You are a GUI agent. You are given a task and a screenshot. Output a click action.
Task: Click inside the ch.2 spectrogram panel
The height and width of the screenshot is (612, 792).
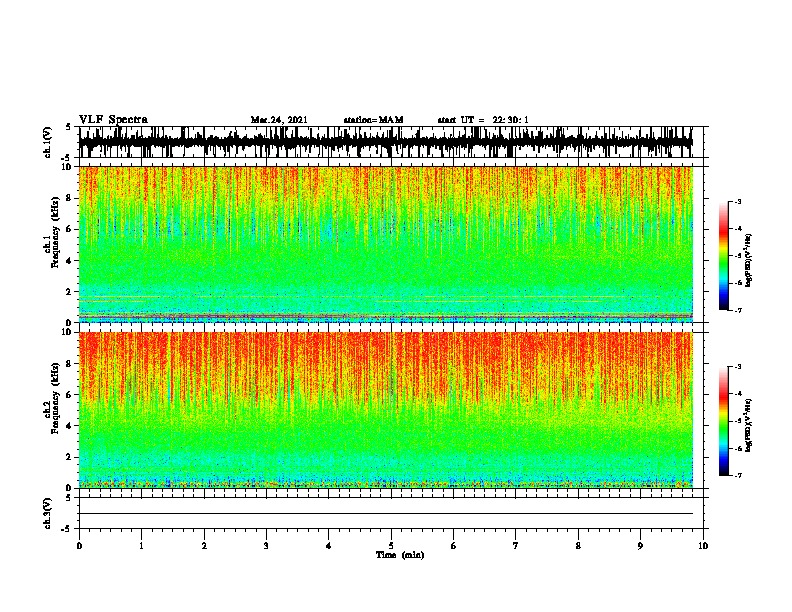click(x=386, y=410)
